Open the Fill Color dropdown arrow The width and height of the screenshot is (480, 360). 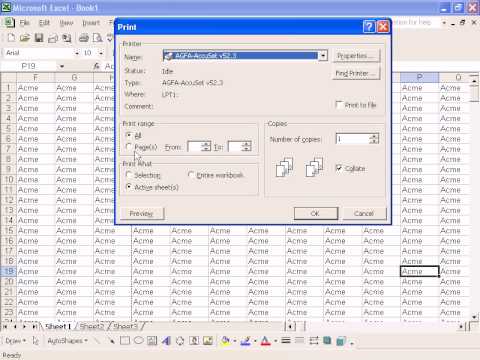click(x=235, y=341)
